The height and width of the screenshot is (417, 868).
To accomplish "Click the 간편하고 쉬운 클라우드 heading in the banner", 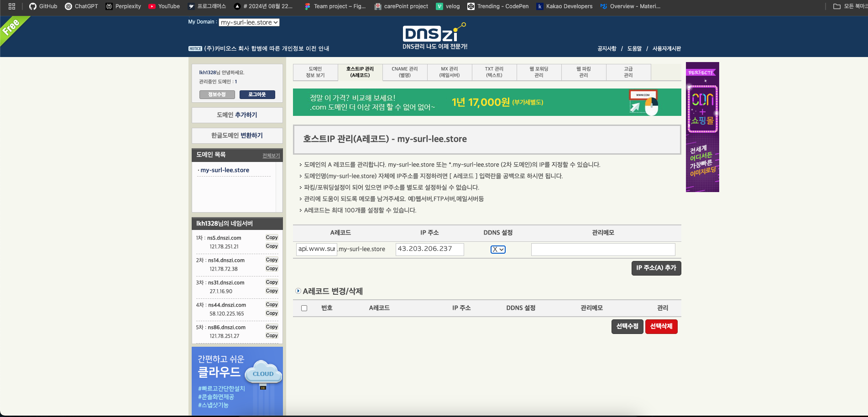I will 221,366.
